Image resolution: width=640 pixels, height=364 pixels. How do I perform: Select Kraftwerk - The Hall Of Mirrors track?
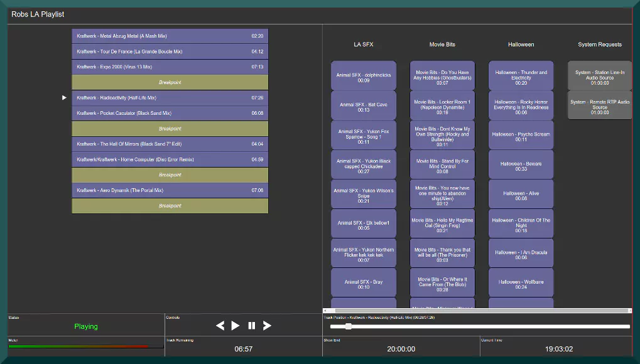tap(170, 144)
